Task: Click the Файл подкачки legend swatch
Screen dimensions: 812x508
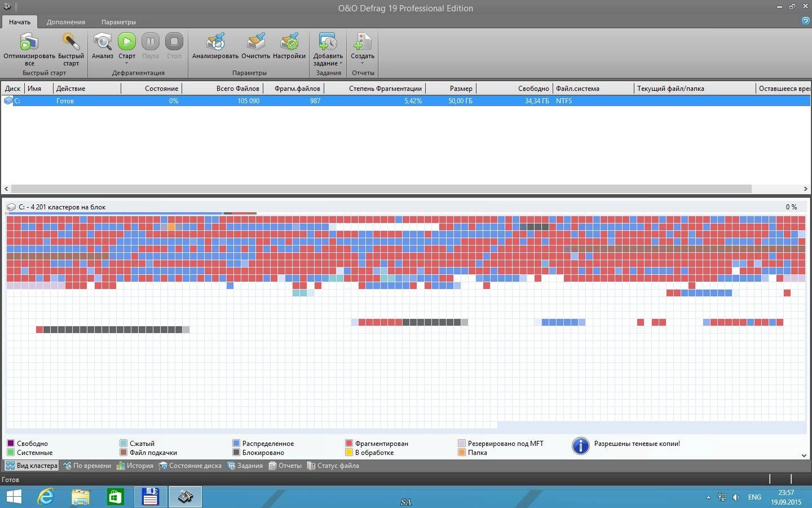Action: (x=123, y=453)
